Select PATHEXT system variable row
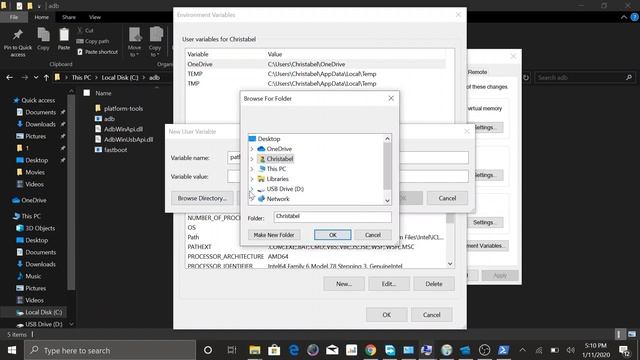This screenshot has height=360, width=640. pos(316,247)
